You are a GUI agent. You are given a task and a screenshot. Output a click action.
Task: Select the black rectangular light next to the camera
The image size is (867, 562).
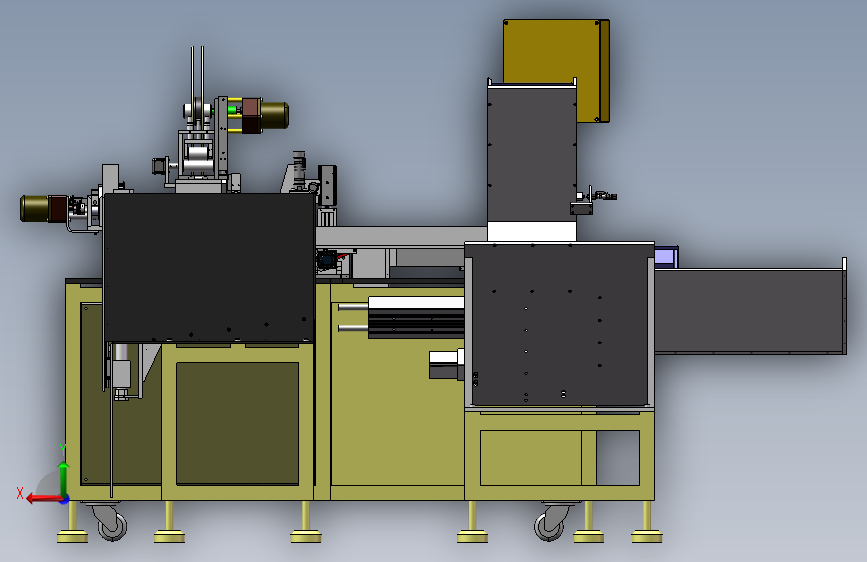[x=327, y=185]
